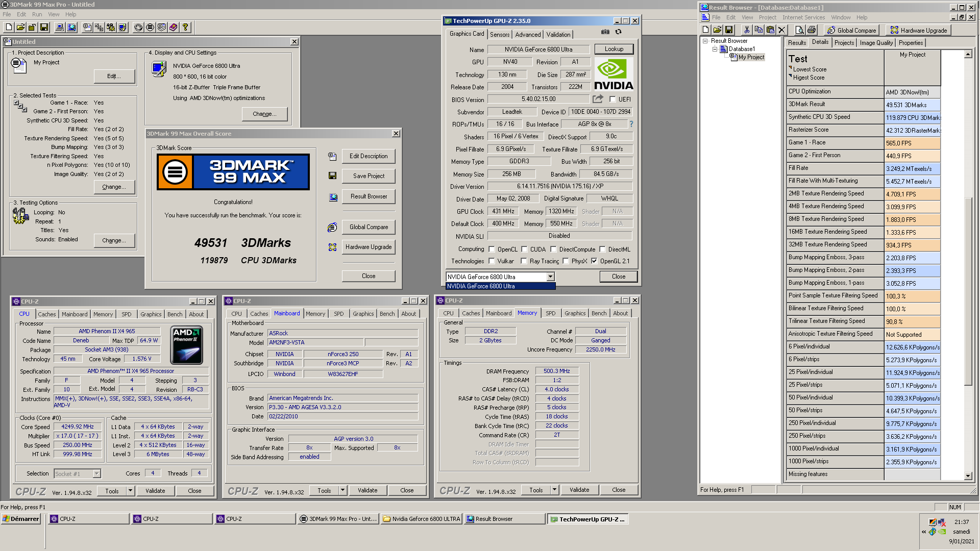
Task: Click the yellow question mark icon in 3DMark toolbar
Action: [x=185, y=28]
